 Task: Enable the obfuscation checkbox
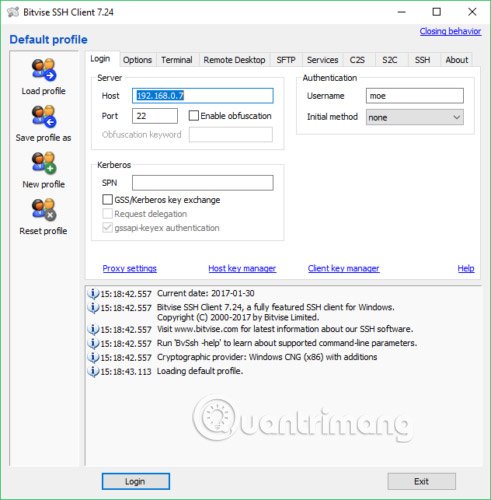(194, 116)
